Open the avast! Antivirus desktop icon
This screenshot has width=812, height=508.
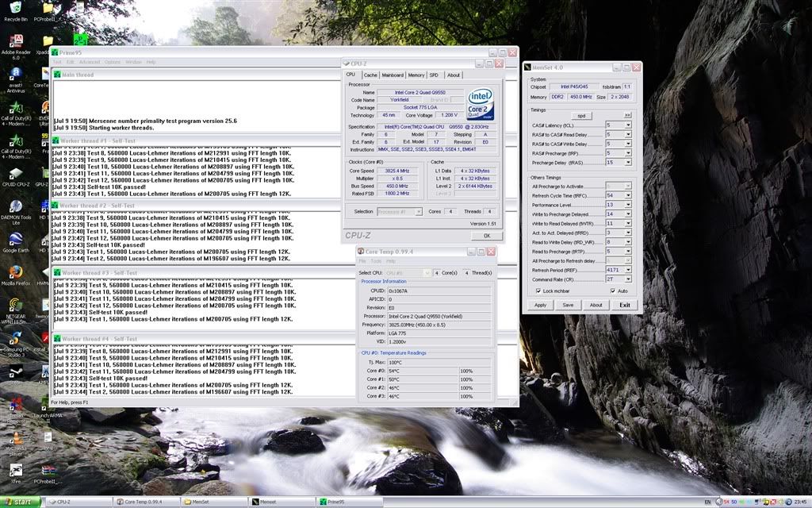tap(16, 79)
